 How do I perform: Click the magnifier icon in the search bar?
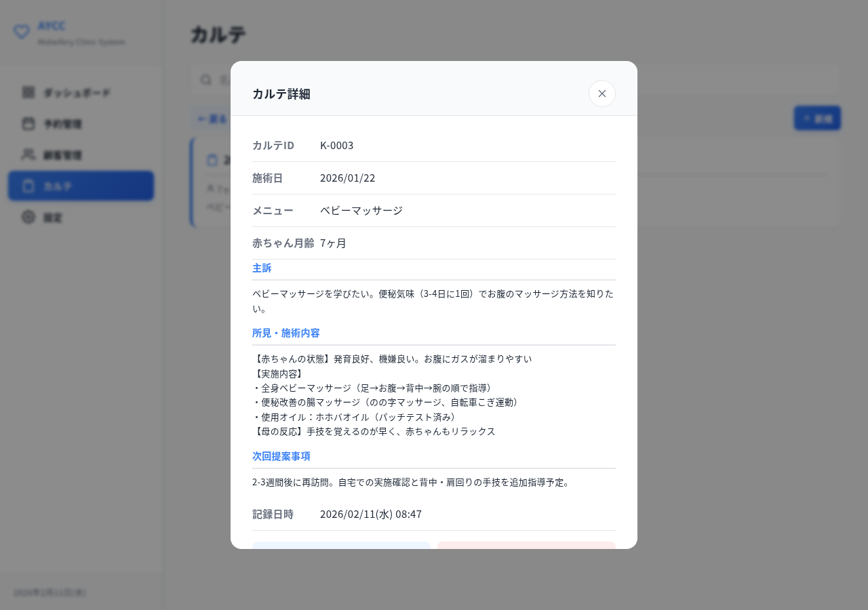tap(206, 79)
